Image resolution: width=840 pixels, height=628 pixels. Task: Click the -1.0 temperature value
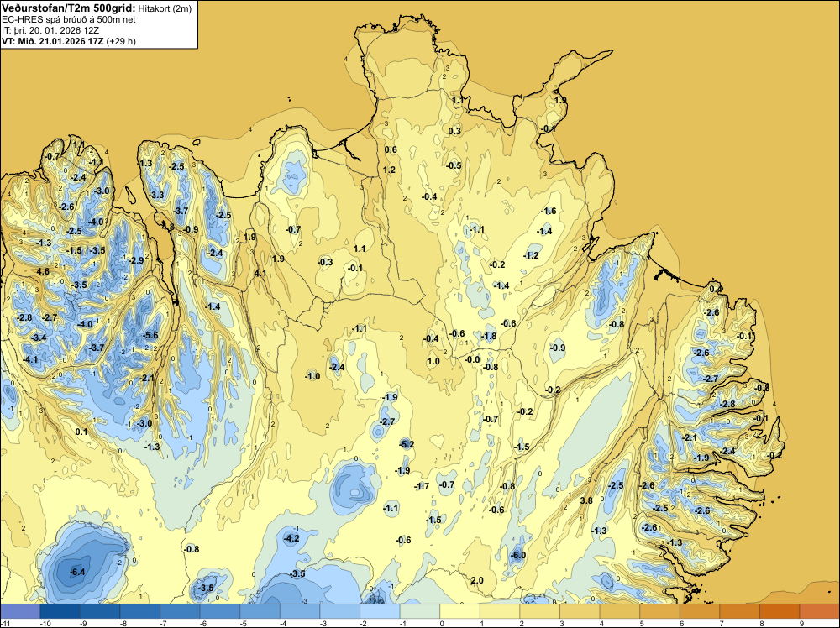312,376
